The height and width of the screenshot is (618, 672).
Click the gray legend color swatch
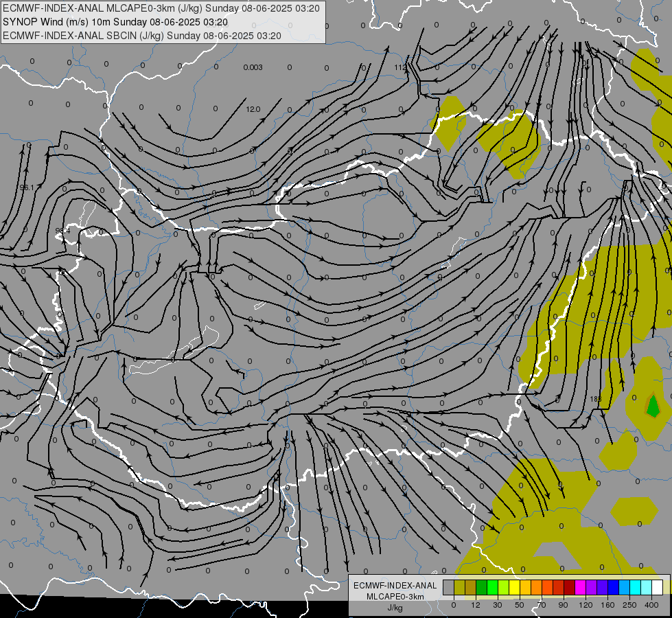[448, 588]
